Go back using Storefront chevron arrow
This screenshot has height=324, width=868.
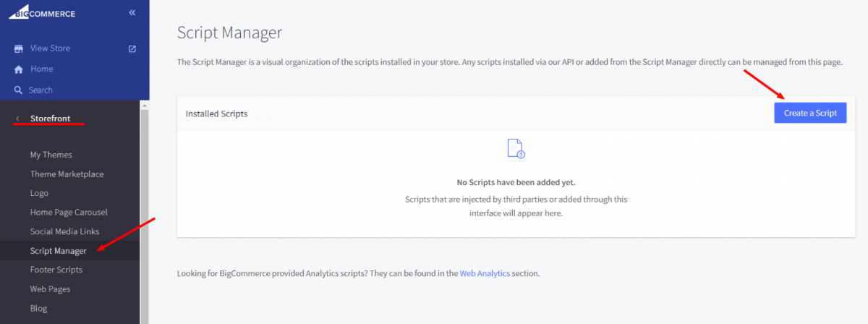(x=17, y=119)
